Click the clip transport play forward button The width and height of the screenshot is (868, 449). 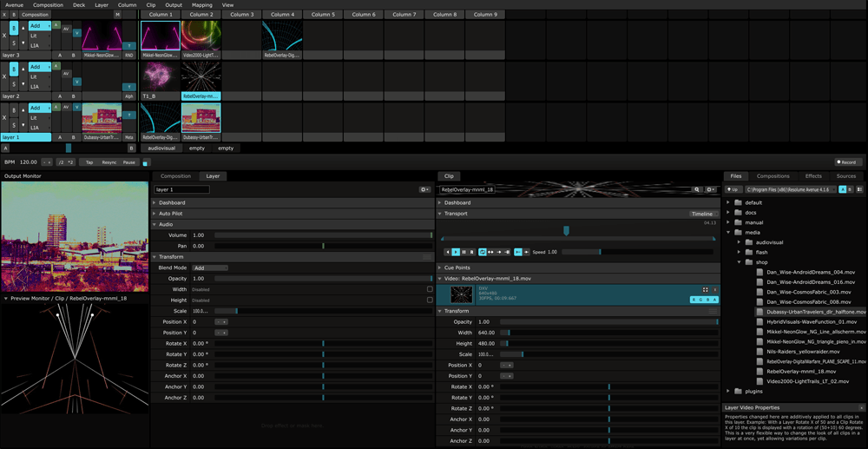pos(456,252)
